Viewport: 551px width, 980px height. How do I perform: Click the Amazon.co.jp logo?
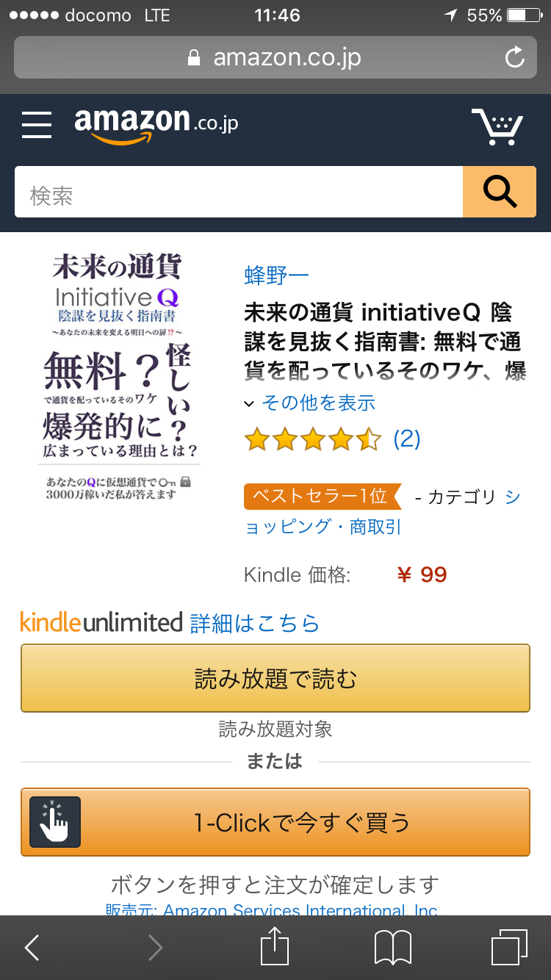[156, 126]
